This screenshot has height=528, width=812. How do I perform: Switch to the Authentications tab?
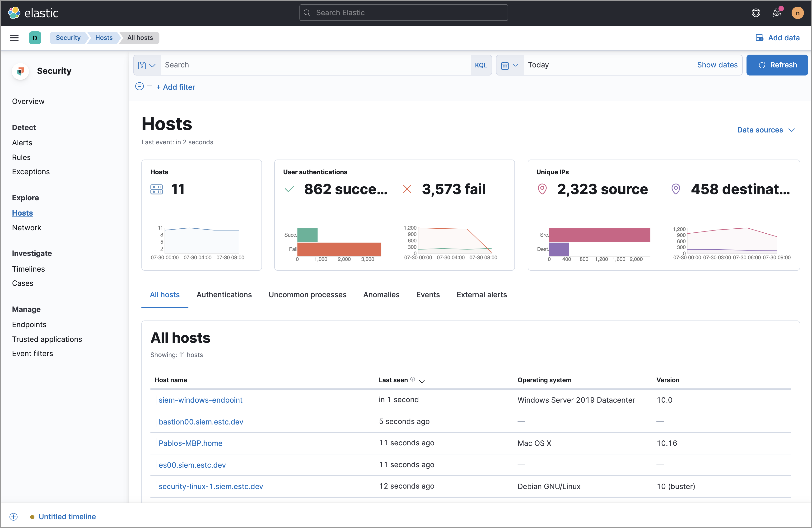(224, 295)
